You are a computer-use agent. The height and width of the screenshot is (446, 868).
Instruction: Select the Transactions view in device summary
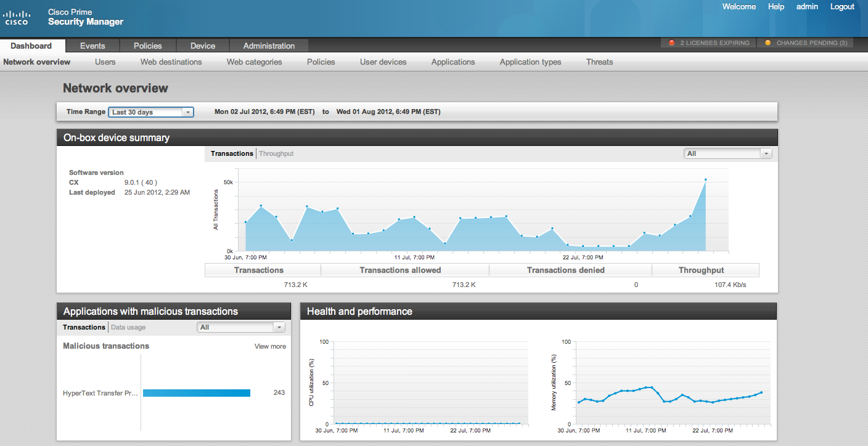tap(232, 153)
